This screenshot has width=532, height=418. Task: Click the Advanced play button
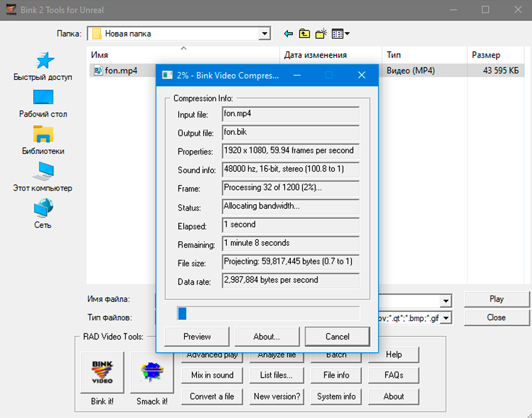coord(212,357)
